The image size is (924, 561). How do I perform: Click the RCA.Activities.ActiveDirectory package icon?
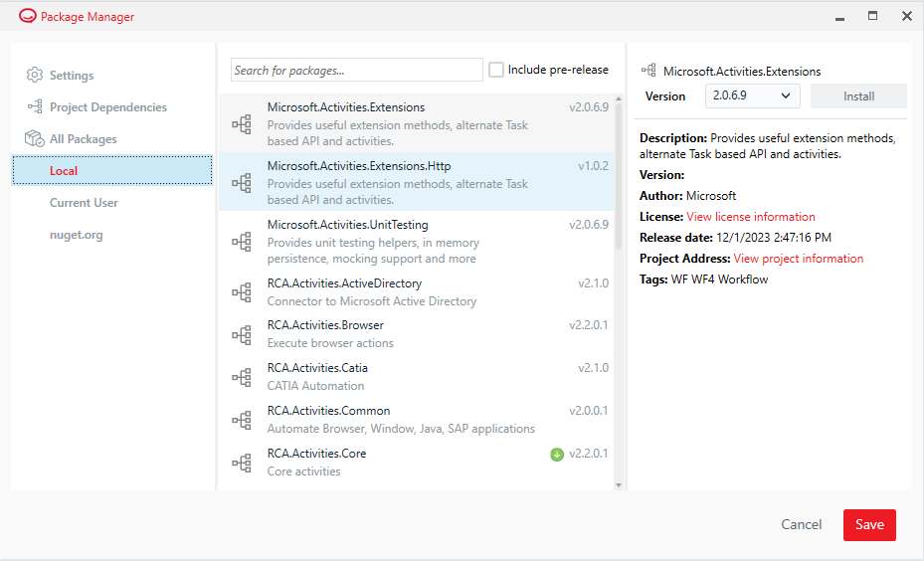242,292
